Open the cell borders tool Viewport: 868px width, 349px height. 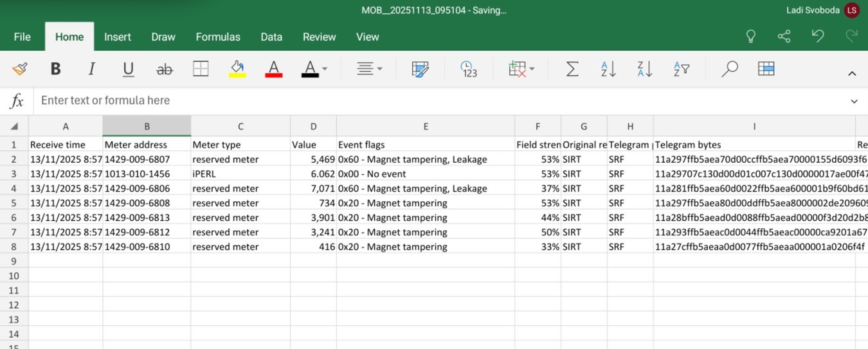pos(201,69)
